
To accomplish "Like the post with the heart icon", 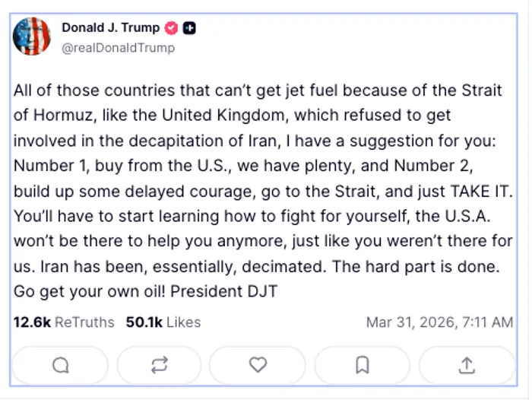I will coord(258,366).
